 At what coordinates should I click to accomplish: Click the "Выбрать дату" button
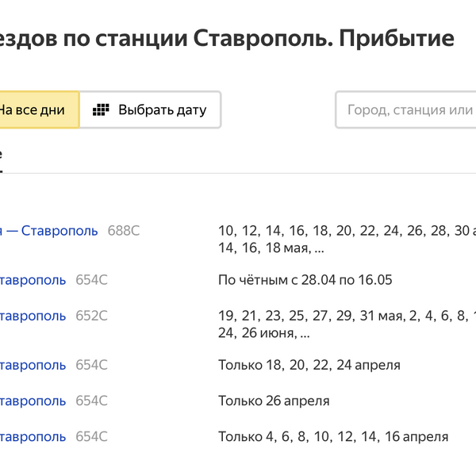click(151, 110)
